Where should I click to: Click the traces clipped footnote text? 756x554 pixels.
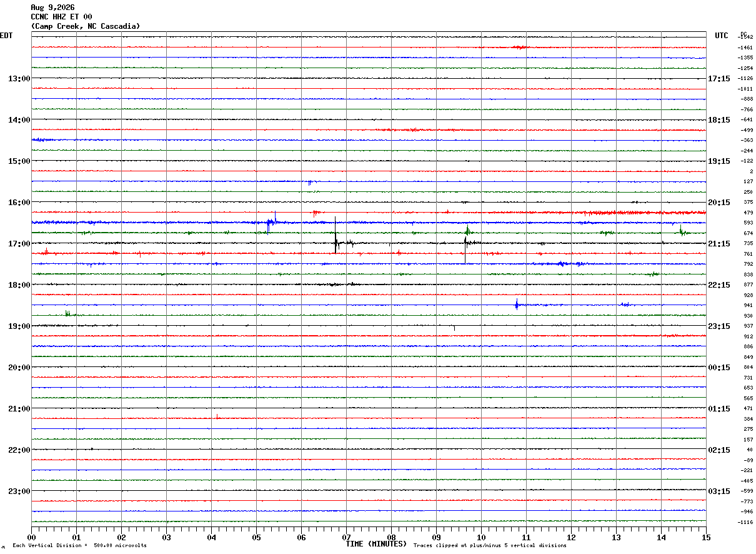coord(490,546)
